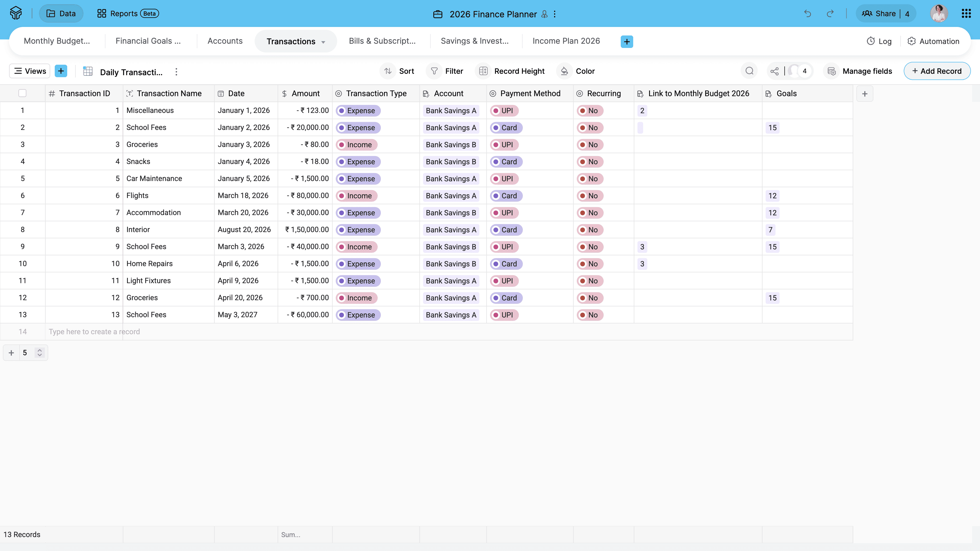Open the apps grid icon
This screenshot has height=551, width=980.
[966, 14]
